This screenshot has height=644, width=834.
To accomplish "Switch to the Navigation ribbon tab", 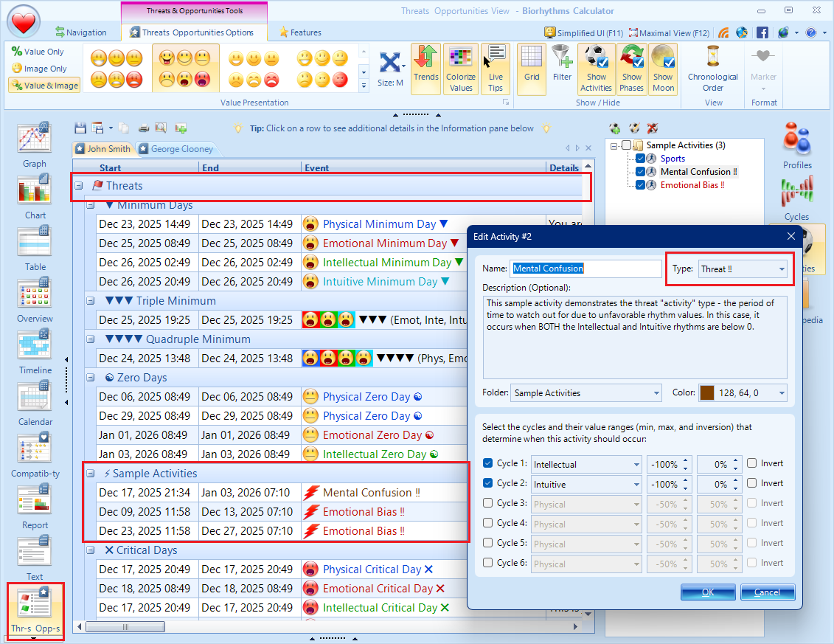I will click(x=80, y=32).
